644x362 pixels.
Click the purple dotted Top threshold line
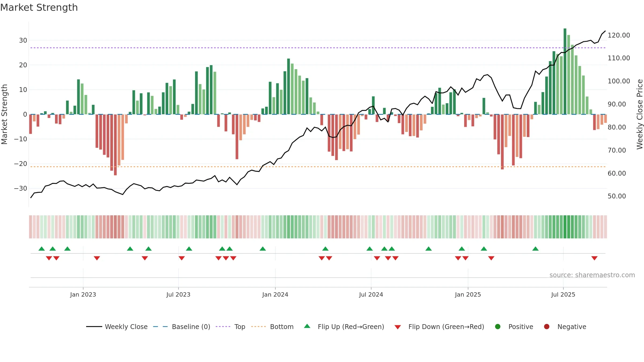tap(318, 48)
